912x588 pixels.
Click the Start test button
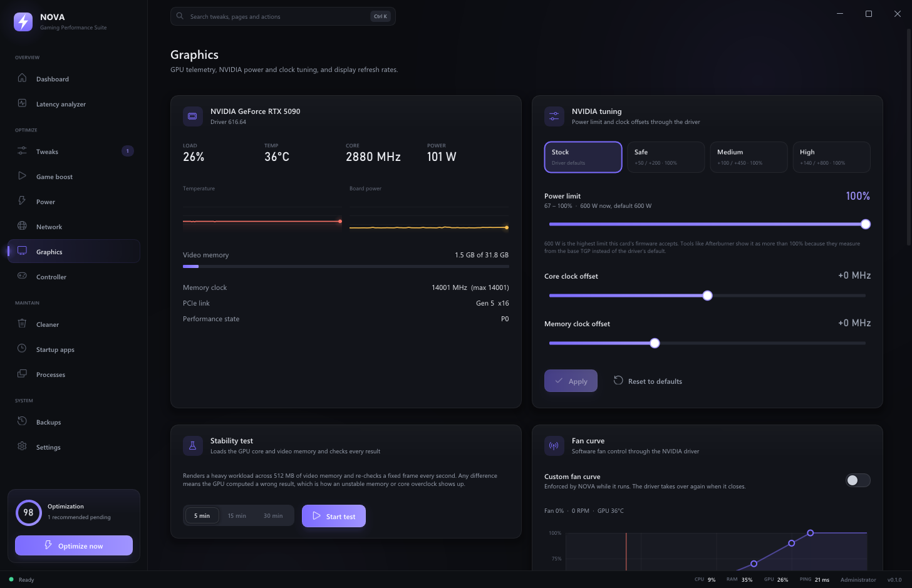coord(334,516)
